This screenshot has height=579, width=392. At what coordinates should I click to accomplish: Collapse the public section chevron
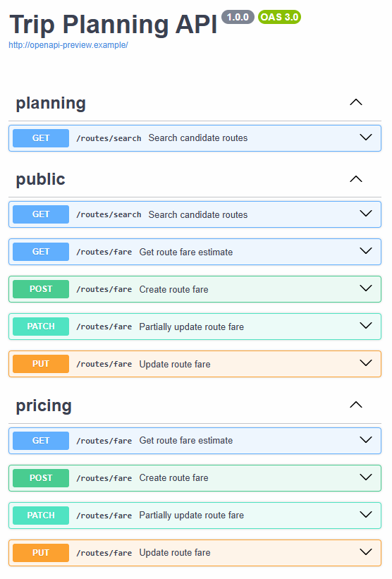[x=356, y=179]
